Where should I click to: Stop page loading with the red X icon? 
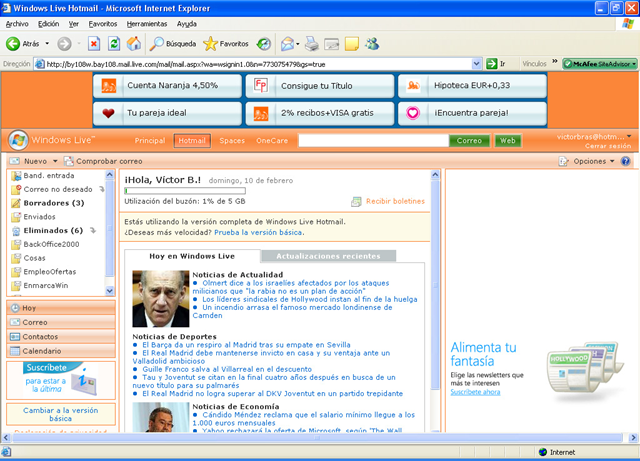[x=94, y=44]
